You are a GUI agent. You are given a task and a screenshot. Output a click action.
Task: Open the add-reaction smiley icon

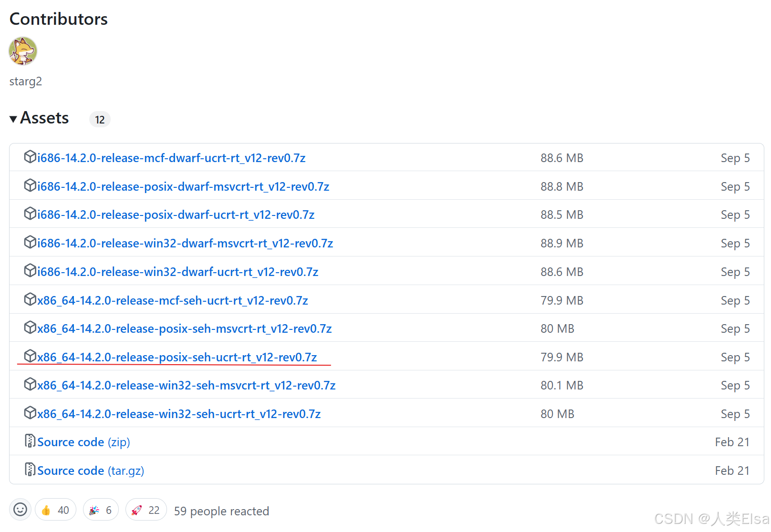tap(20, 509)
